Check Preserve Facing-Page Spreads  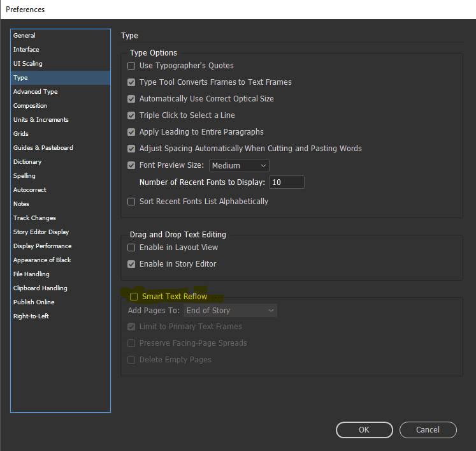(131, 343)
